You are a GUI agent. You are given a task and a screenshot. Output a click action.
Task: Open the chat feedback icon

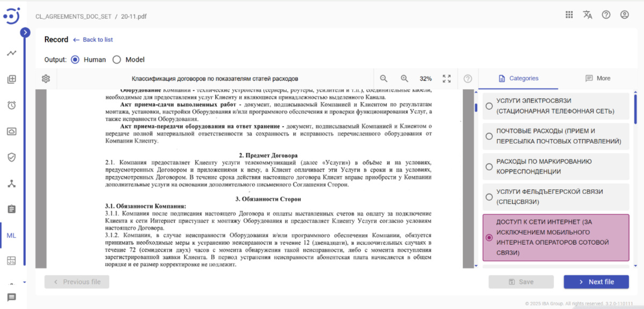point(11,297)
